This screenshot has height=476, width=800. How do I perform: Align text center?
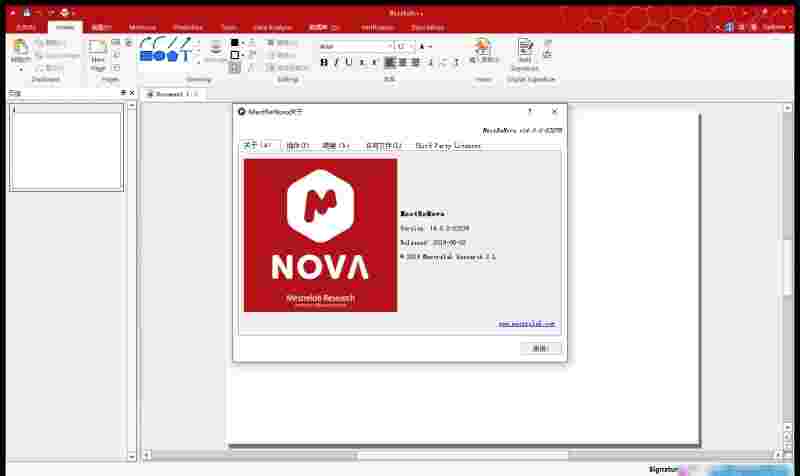tap(403, 62)
